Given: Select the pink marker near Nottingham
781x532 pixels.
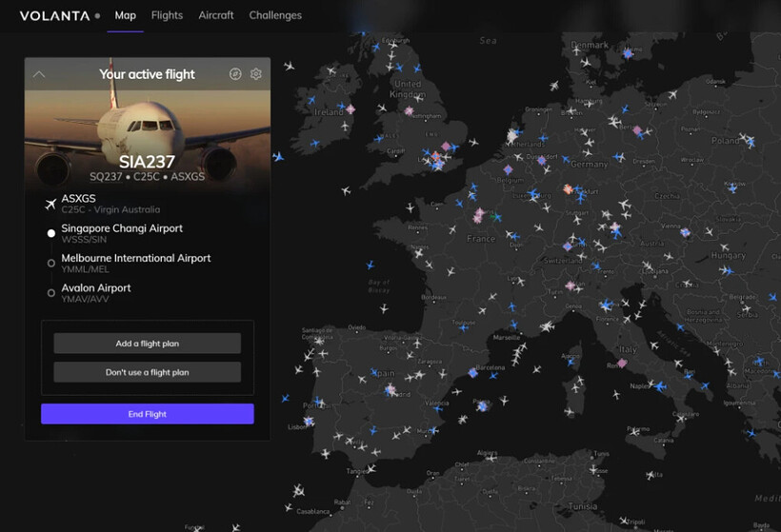Looking at the screenshot, I should pyautogui.click(x=409, y=110).
